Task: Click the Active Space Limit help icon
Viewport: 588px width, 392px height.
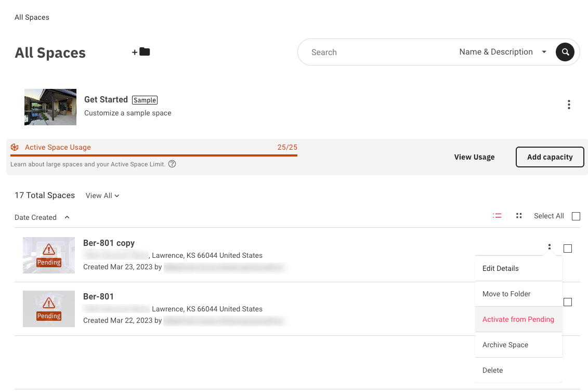Action: point(172,164)
